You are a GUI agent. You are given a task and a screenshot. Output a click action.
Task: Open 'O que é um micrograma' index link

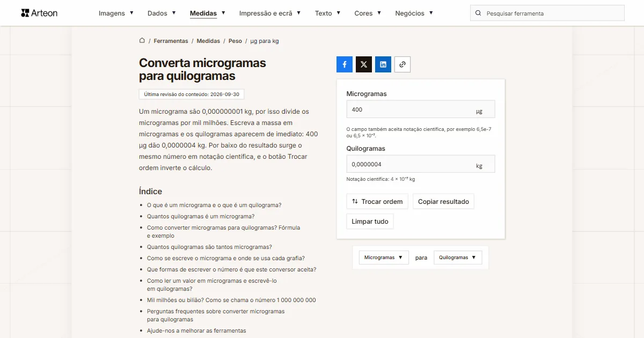214,205
